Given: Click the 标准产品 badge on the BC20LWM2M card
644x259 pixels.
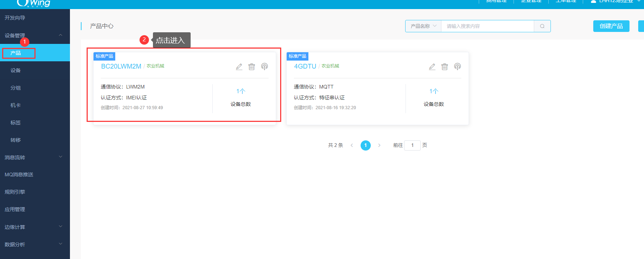Looking at the screenshot, I should click(104, 56).
